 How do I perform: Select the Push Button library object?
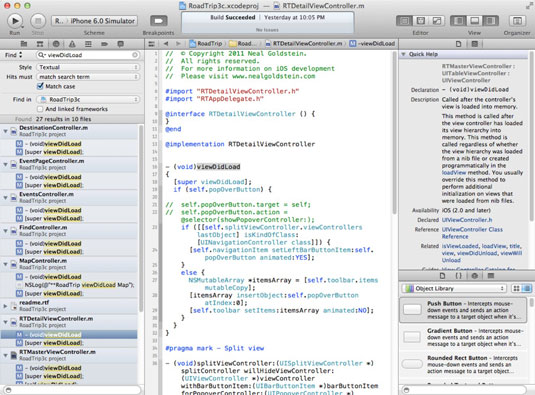click(x=463, y=310)
